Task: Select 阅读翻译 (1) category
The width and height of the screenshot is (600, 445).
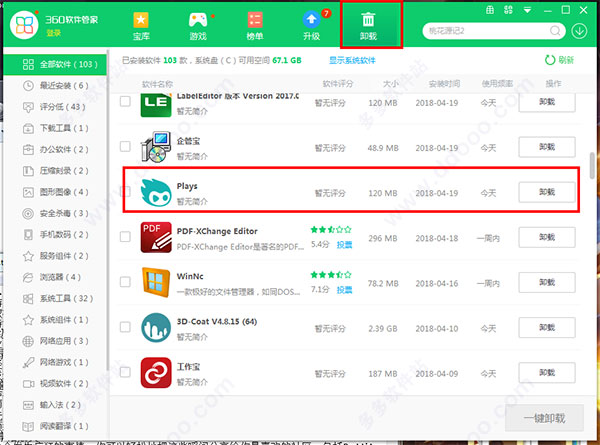Action: click(55, 426)
